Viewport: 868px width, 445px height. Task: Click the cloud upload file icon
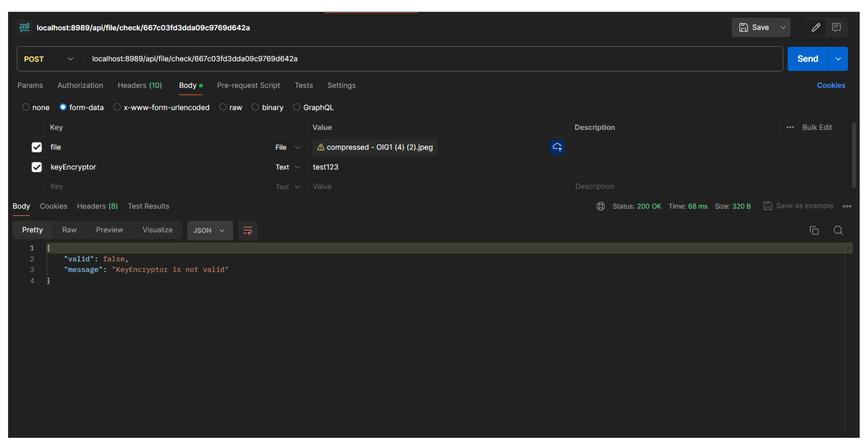(x=557, y=147)
